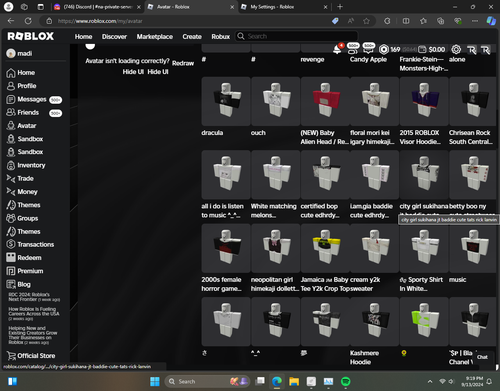Click the Roblox logo

click(30, 36)
